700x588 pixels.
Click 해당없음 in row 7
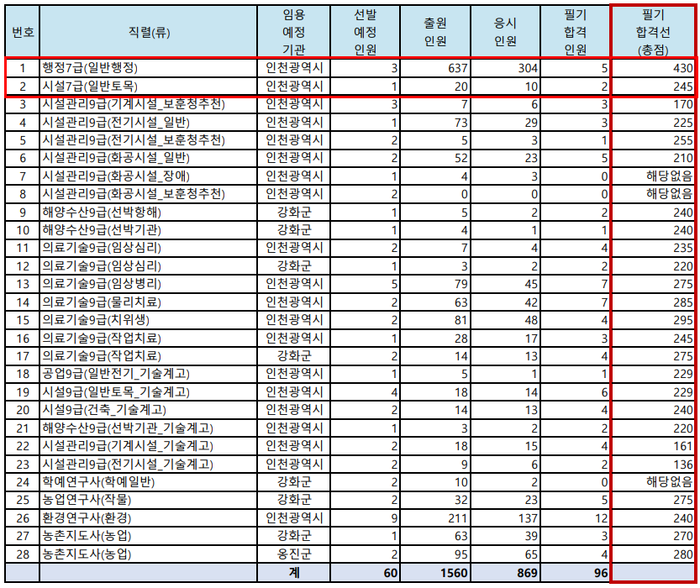(653, 176)
